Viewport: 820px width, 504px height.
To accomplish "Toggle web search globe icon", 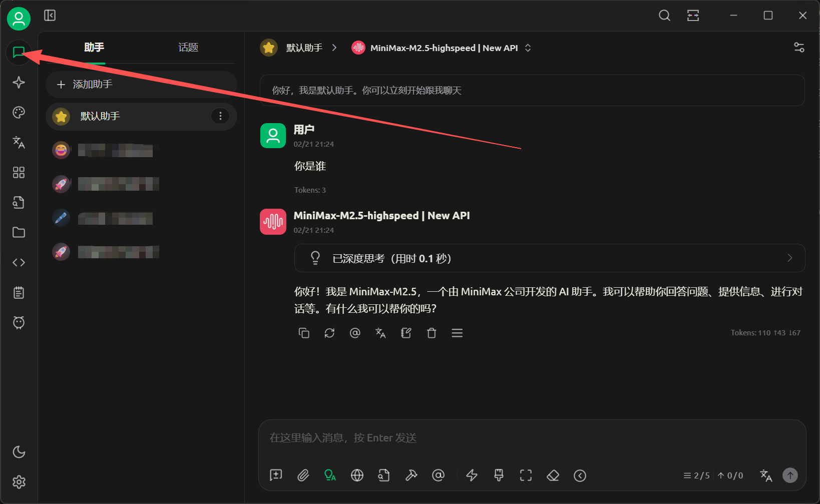I will (x=357, y=475).
